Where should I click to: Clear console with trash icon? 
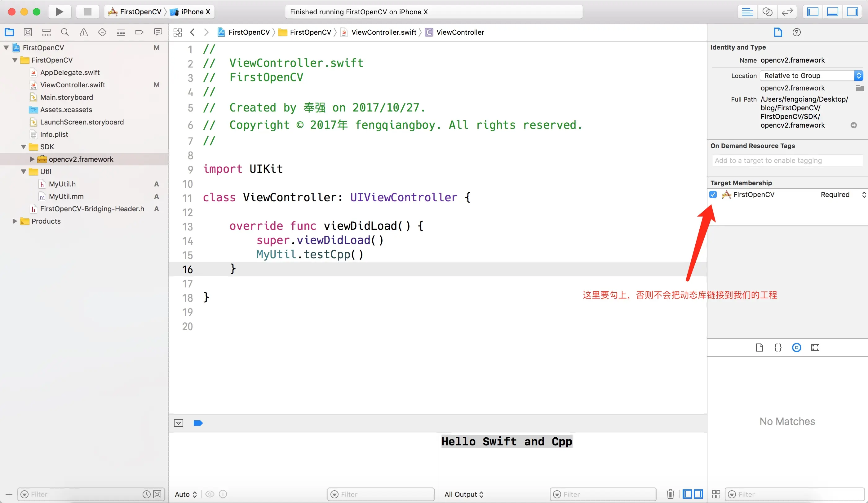(670, 494)
